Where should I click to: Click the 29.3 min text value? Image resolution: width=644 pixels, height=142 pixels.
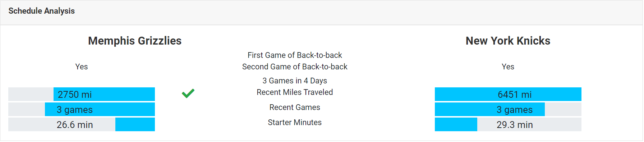[x=515, y=125]
